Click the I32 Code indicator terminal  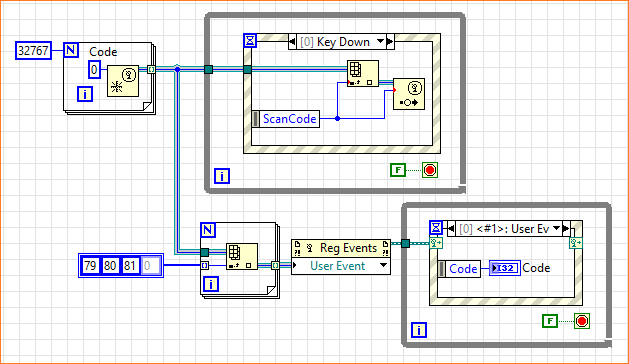point(505,268)
